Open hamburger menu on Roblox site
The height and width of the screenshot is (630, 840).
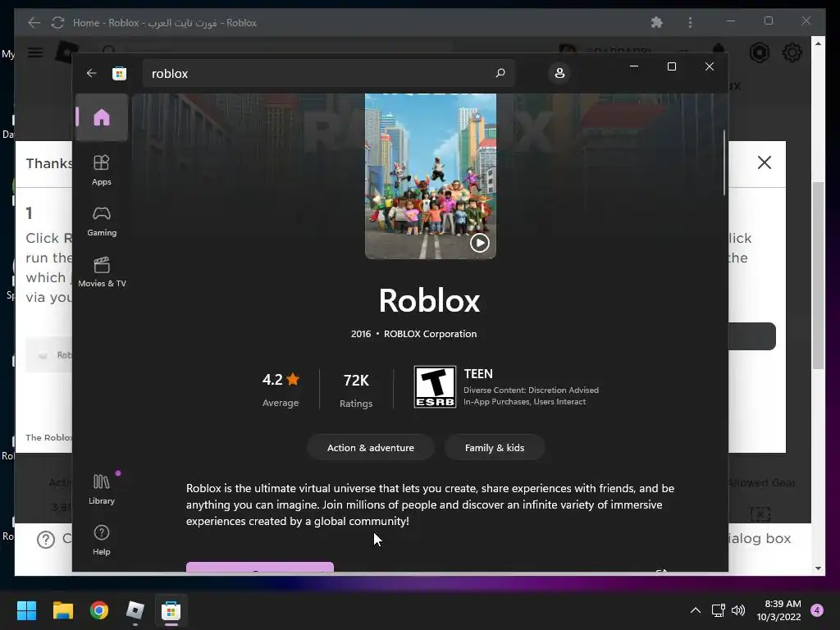click(35, 52)
